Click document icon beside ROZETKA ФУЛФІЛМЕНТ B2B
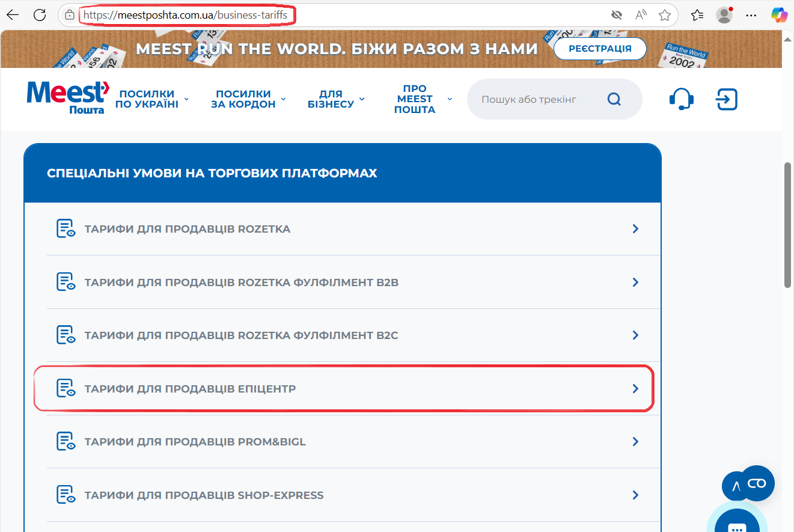The width and height of the screenshot is (794, 532). 66,282
